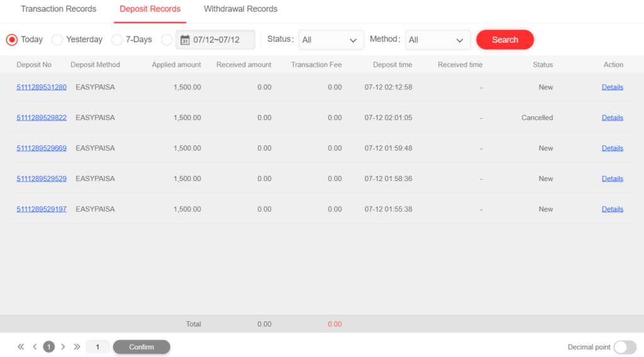Screen dimensions: 644x357
Task: Open the 07/12~07/12 date range picker
Action: pos(215,40)
